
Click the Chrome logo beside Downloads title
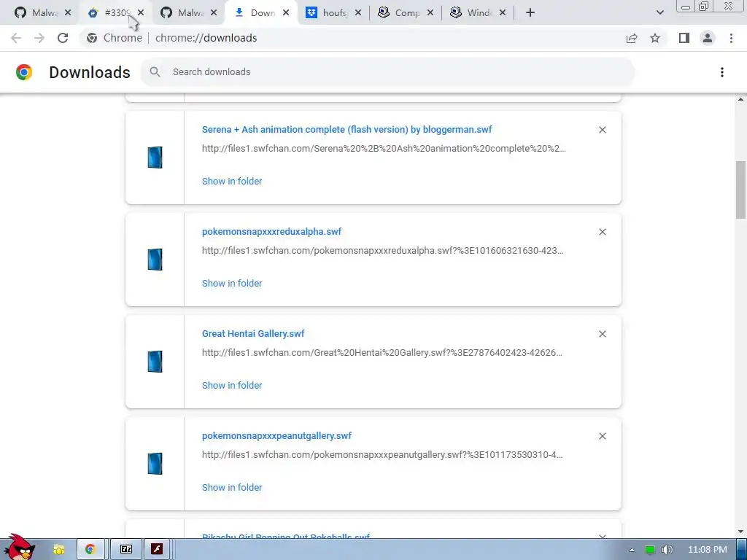(x=24, y=72)
